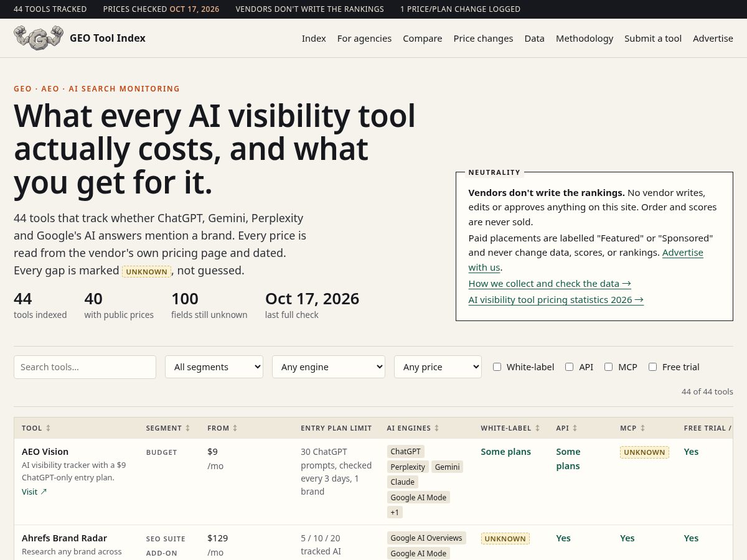Select the Data nav item
The width and height of the screenshot is (747, 560).
click(x=534, y=38)
